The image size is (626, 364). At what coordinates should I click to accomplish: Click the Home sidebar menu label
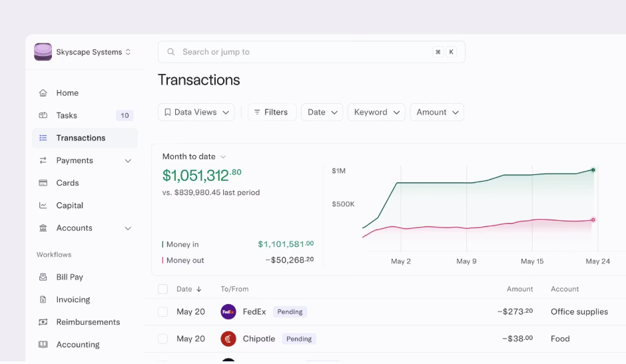[x=67, y=93]
